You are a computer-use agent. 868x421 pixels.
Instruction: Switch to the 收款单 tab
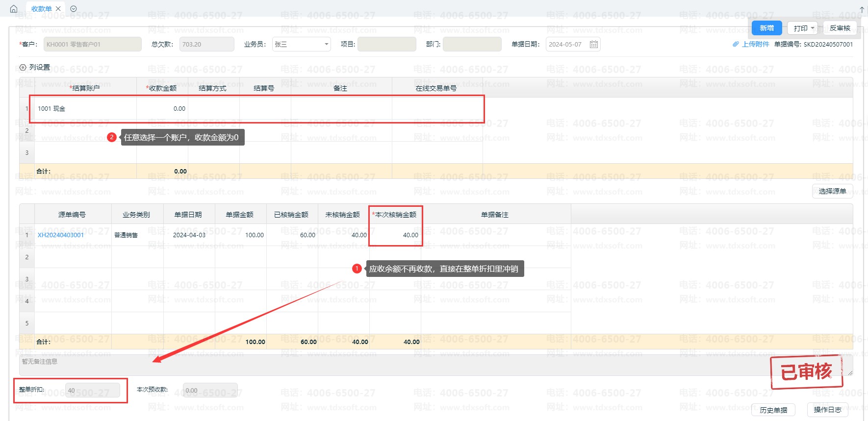[41, 9]
